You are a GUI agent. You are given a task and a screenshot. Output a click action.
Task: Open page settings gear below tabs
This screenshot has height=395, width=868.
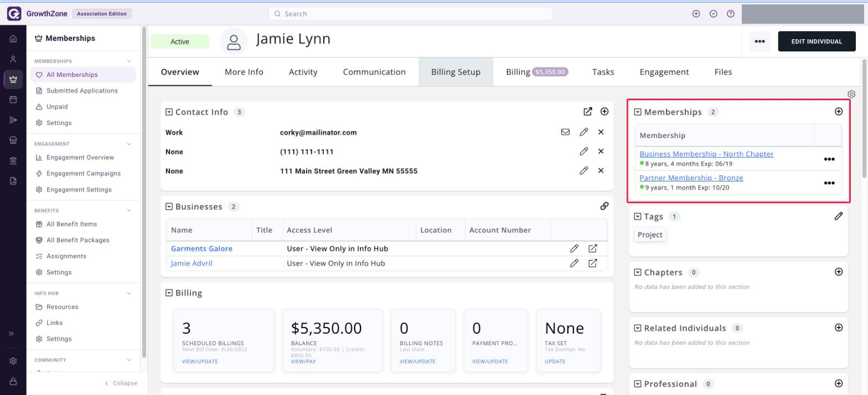[851, 94]
